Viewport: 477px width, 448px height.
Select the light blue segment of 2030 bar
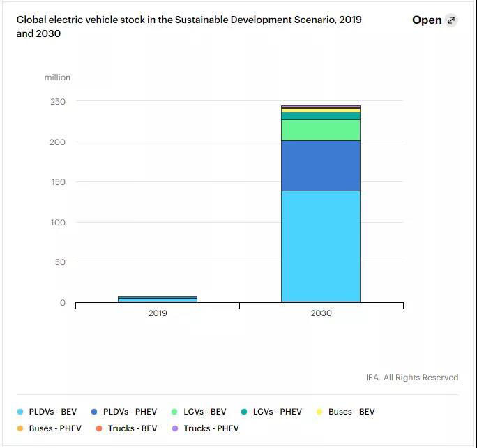(321, 246)
